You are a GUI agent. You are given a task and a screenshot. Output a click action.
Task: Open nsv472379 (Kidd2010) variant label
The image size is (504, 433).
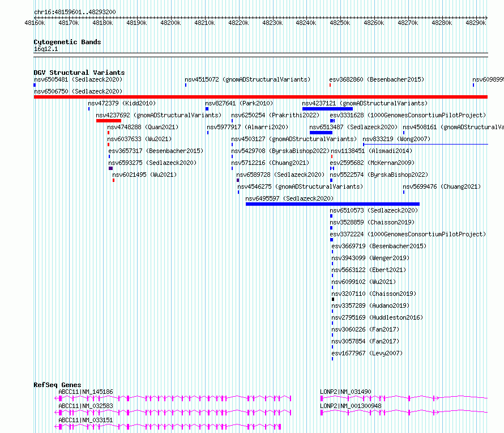pyautogui.click(x=122, y=103)
